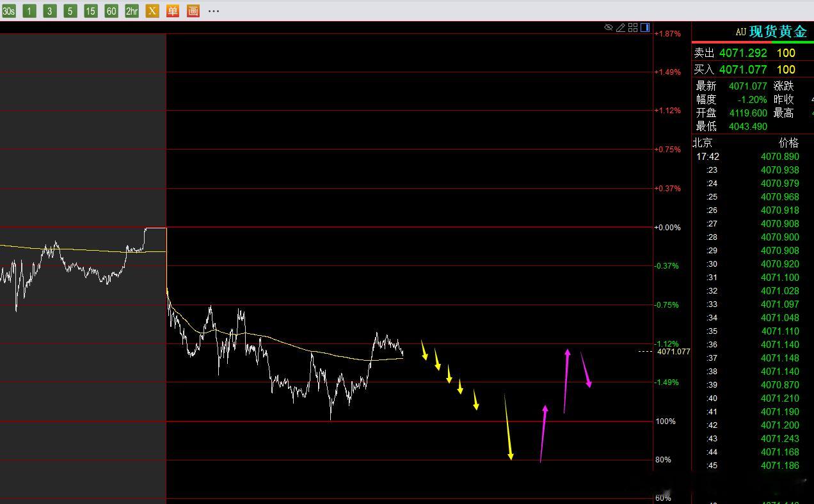Image resolution: width=814 pixels, height=504 pixels.
Task: Click the 最低 value 4043.490
Action: (x=748, y=126)
